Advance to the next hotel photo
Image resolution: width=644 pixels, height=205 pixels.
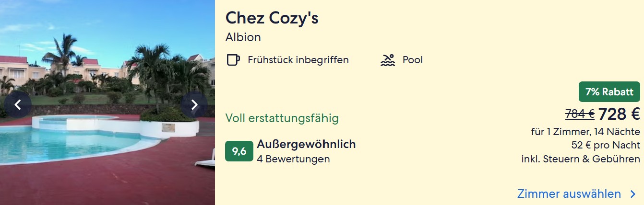[x=194, y=105]
